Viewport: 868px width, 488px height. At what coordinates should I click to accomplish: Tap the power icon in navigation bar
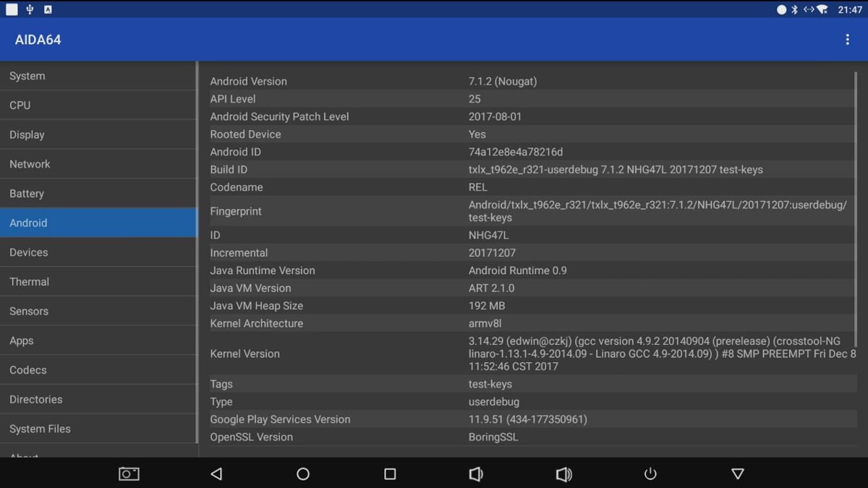pos(650,474)
